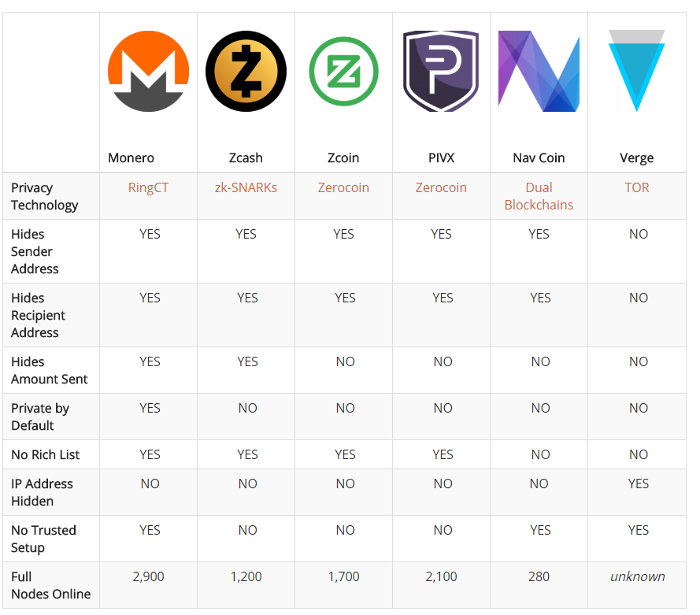Click the purple PIVX shield logo
Screen dimensions: 700x615
click(441, 71)
